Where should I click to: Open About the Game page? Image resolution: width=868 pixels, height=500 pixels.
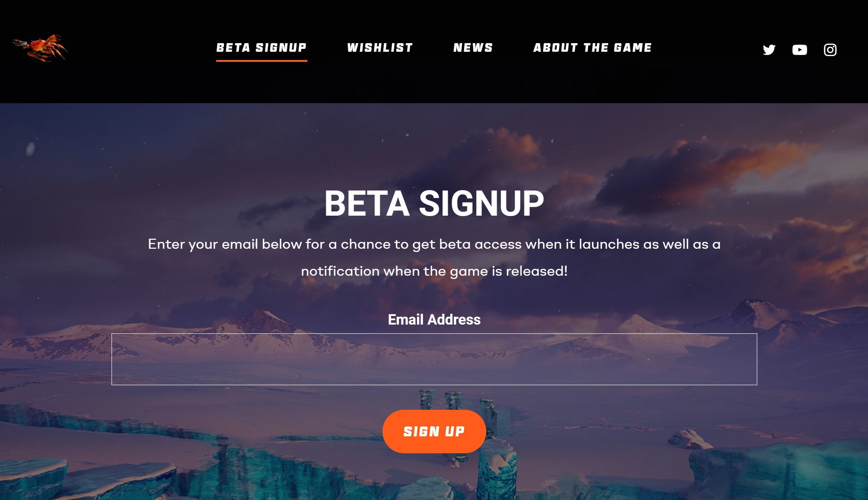pos(593,47)
